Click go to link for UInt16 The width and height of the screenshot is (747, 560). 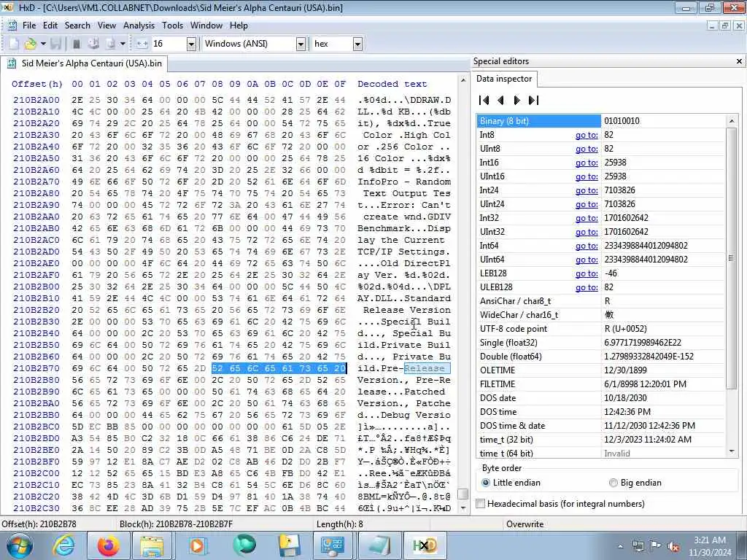click(587, 176)
